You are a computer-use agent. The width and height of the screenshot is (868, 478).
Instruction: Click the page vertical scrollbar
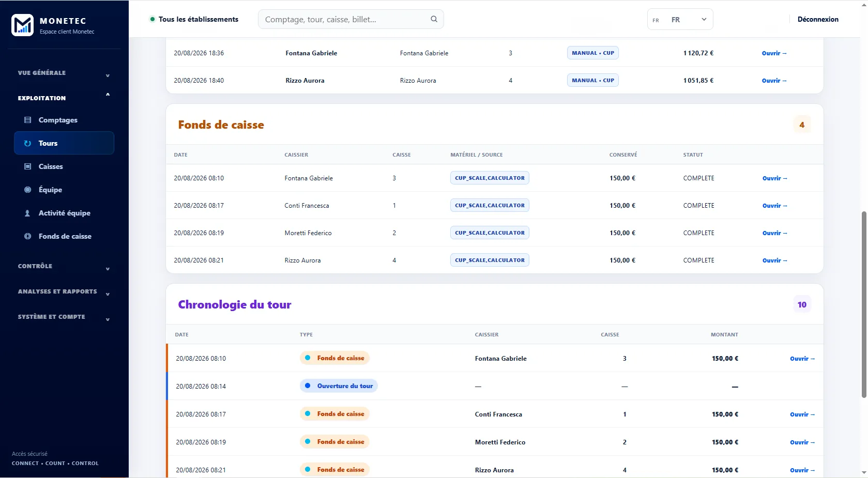(864, 304)
